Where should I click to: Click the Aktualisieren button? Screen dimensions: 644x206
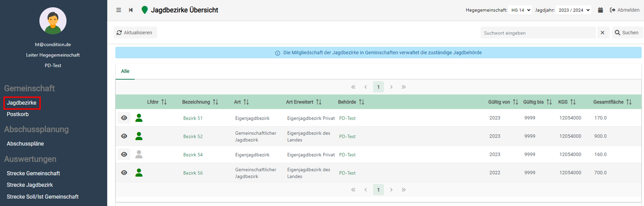tap(135, 33)
